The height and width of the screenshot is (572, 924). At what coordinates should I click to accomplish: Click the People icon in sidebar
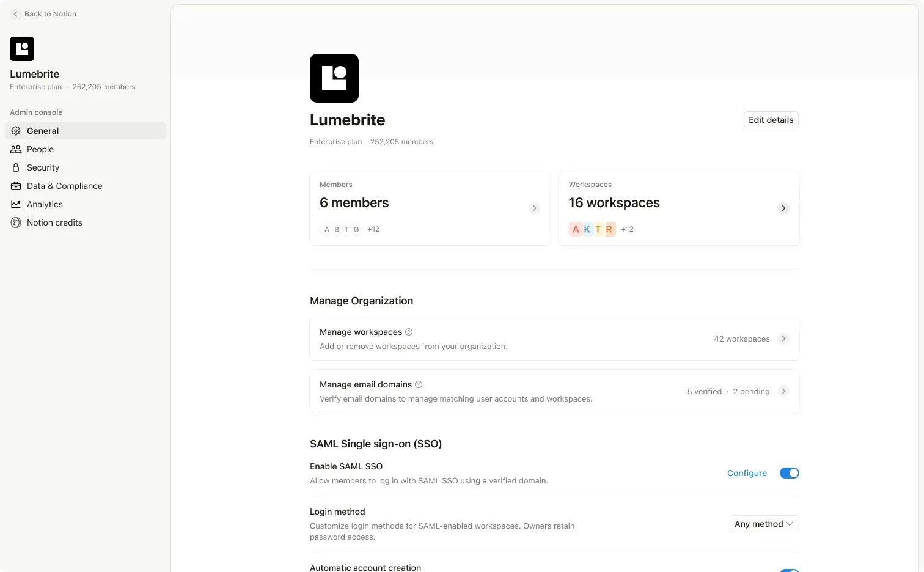[16, 149]
